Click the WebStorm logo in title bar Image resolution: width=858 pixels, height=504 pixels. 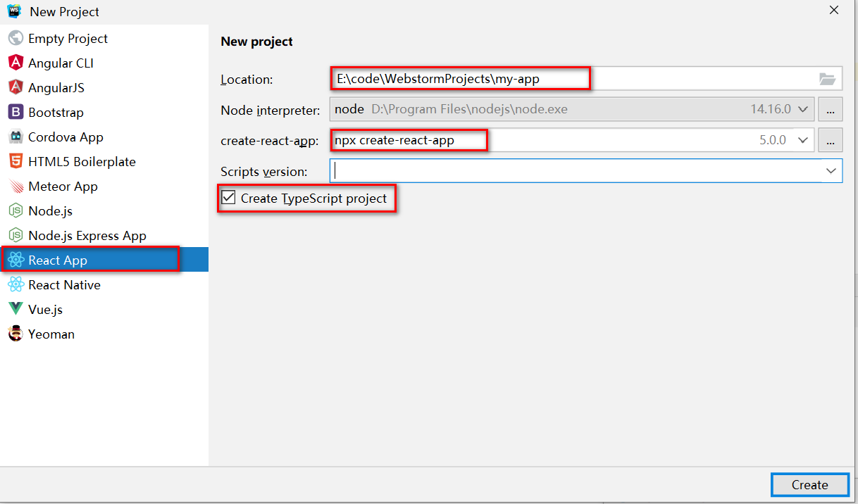[14, 11]
